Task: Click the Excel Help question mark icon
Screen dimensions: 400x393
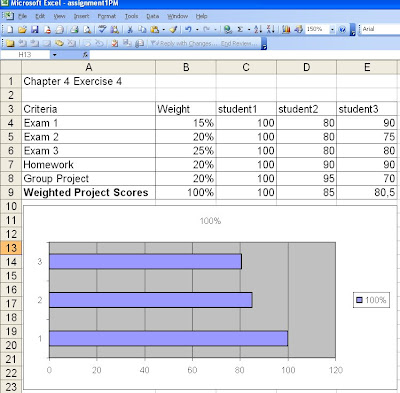Action: [x=342, y=30]
